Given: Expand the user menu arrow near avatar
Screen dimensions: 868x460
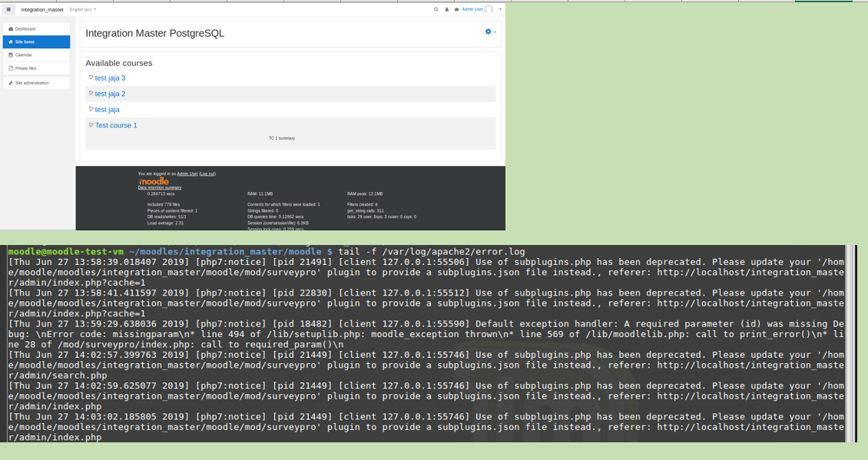Looking at the screenshot, I should [500, 9].
